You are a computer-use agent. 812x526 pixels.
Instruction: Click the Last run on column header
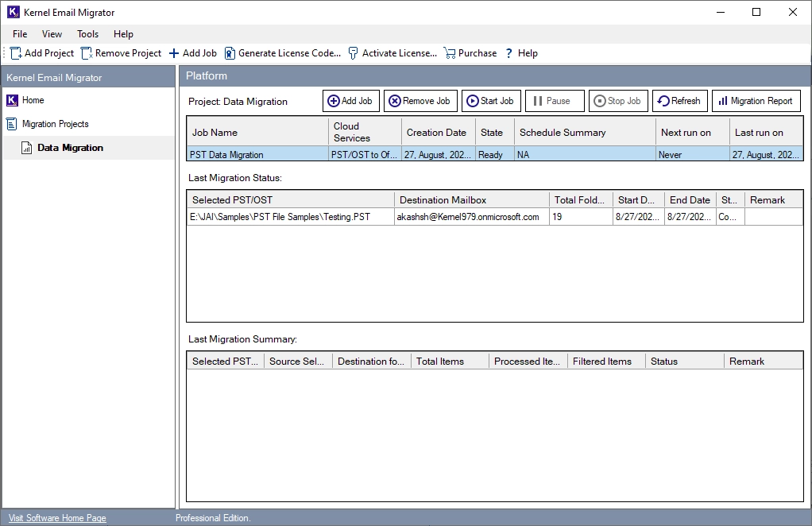click(x=766, y=132)
